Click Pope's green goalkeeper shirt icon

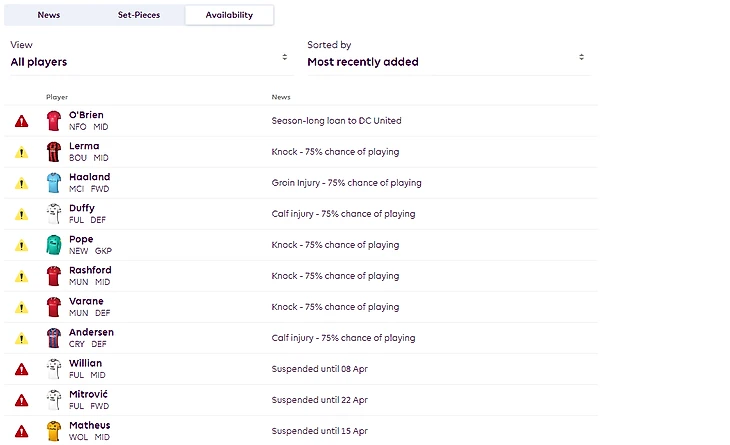tap(54, 245)
